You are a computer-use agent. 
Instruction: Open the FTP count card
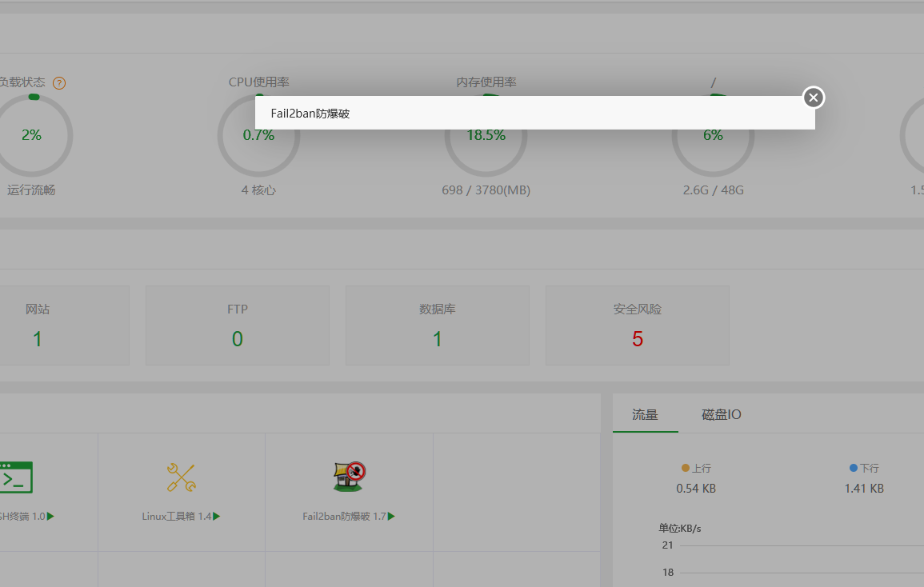point(238,325)
